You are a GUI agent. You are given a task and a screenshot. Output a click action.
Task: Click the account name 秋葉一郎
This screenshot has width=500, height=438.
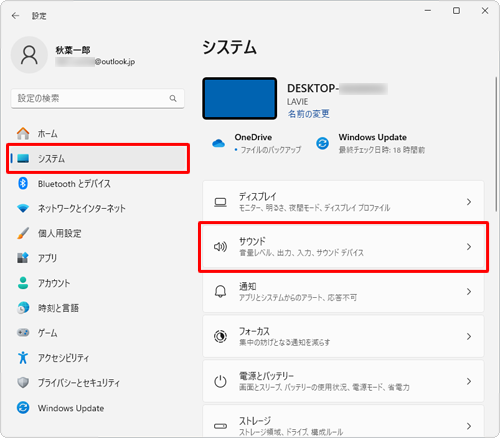pyautogui.click(x=73, y=50)
